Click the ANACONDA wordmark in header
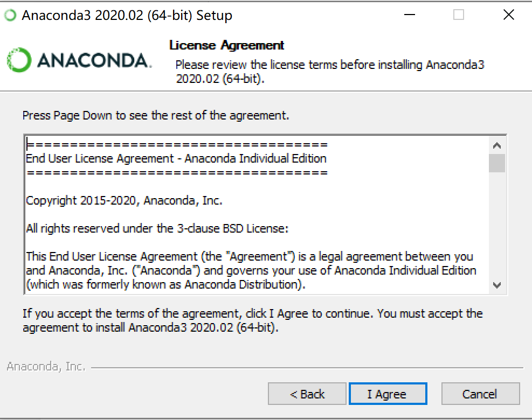This screenshot has width=532, height=420. coord(94,60)
